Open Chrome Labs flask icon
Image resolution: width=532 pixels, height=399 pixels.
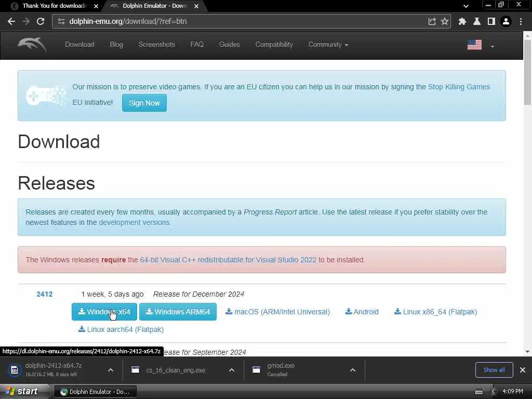(477, 21)
